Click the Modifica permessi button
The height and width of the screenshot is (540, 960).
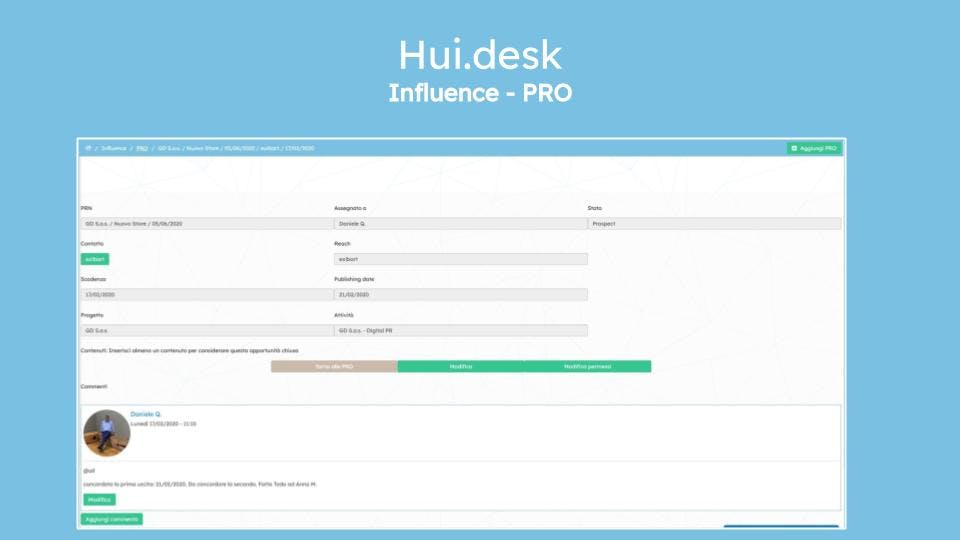click(588, 366)
